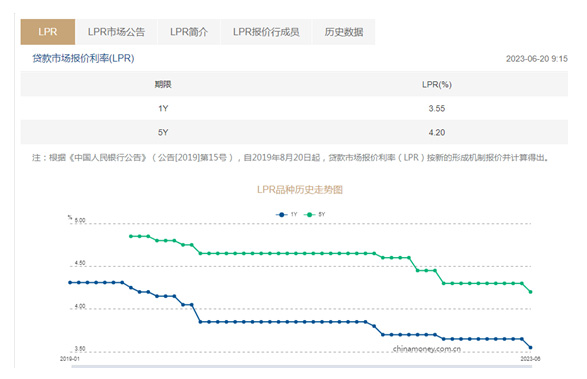Go to the 历史数据 tab
The image size is (587, 379).
344,32
